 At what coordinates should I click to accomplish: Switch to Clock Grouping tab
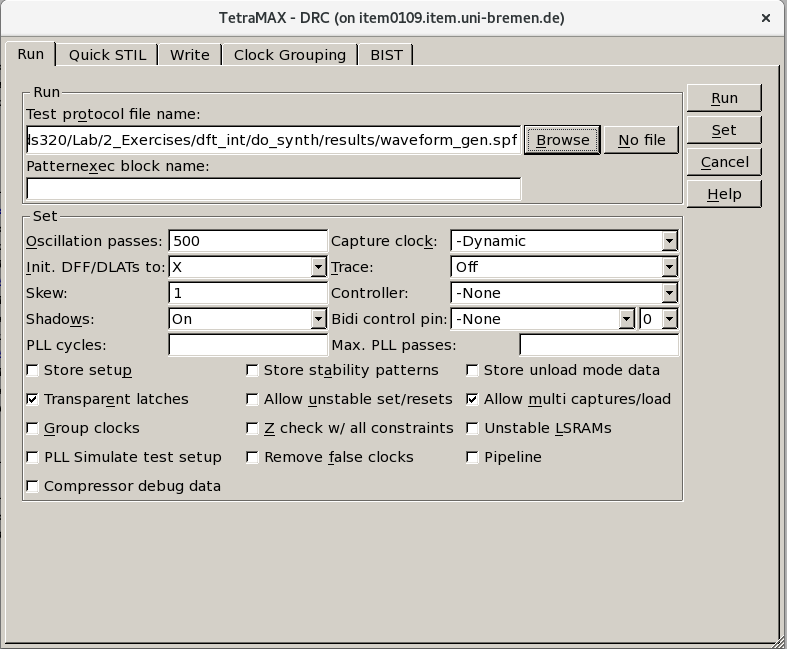coord(290,55)
